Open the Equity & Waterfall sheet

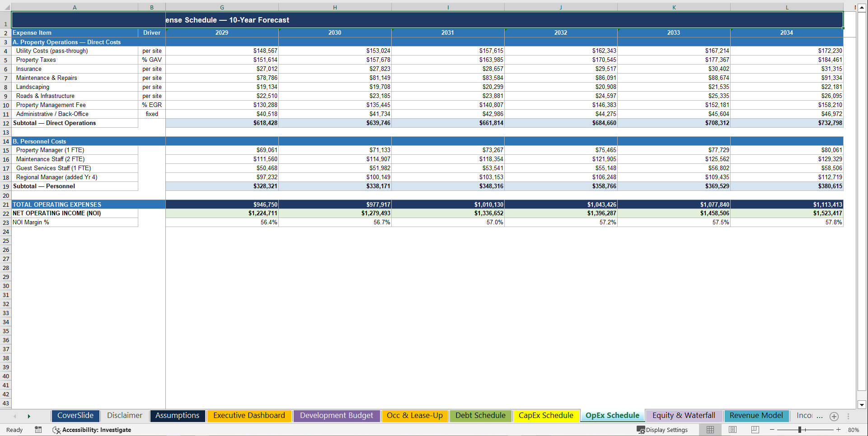click(x=684, y=416)
